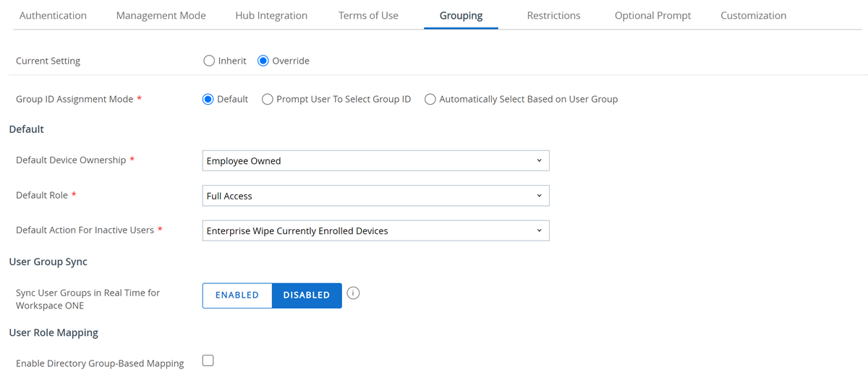This screenshot has height=380, width=868.
Task: Click the Default Role label
Action: 42,195
